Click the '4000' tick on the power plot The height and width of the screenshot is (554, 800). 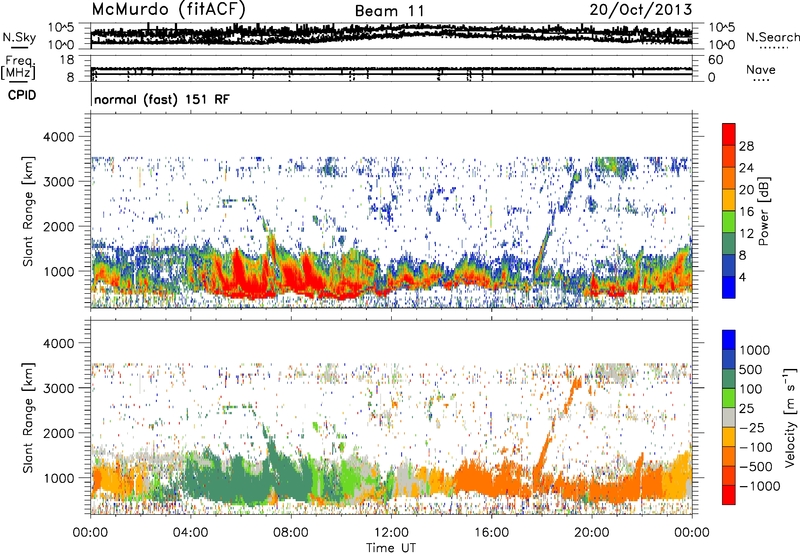coord(58,137)
